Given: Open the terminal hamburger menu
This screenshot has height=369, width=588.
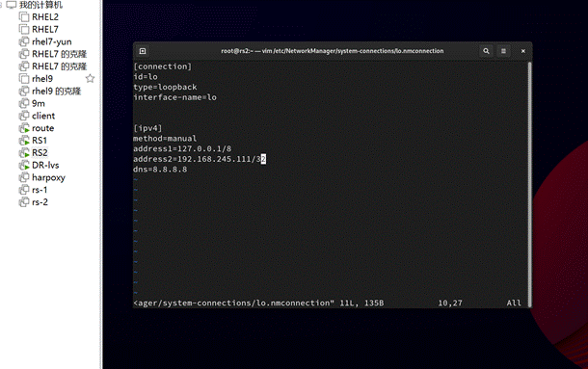Looking at the screenshot, I should point(503,51).
